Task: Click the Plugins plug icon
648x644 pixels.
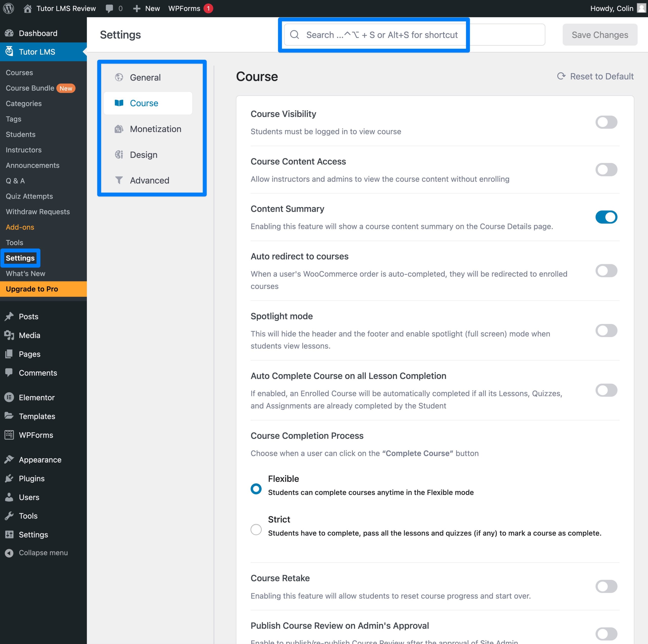Action: (x=9, y=479)
